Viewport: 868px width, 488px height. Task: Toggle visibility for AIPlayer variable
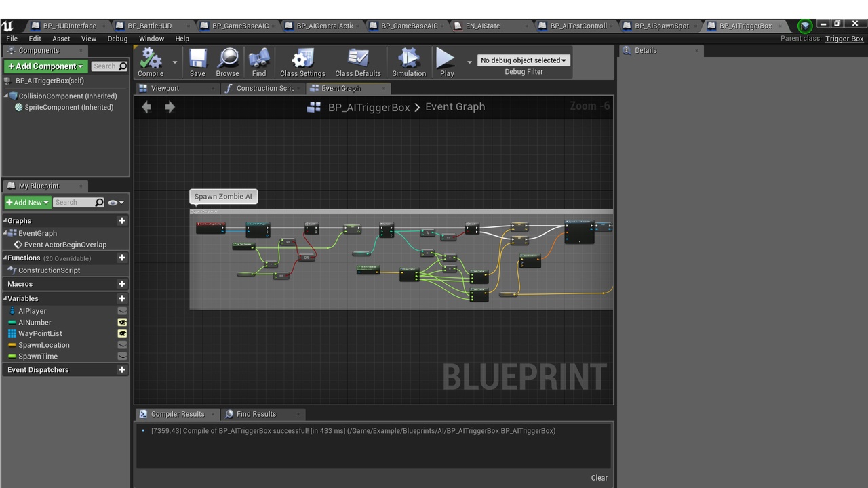coord(122,311)
